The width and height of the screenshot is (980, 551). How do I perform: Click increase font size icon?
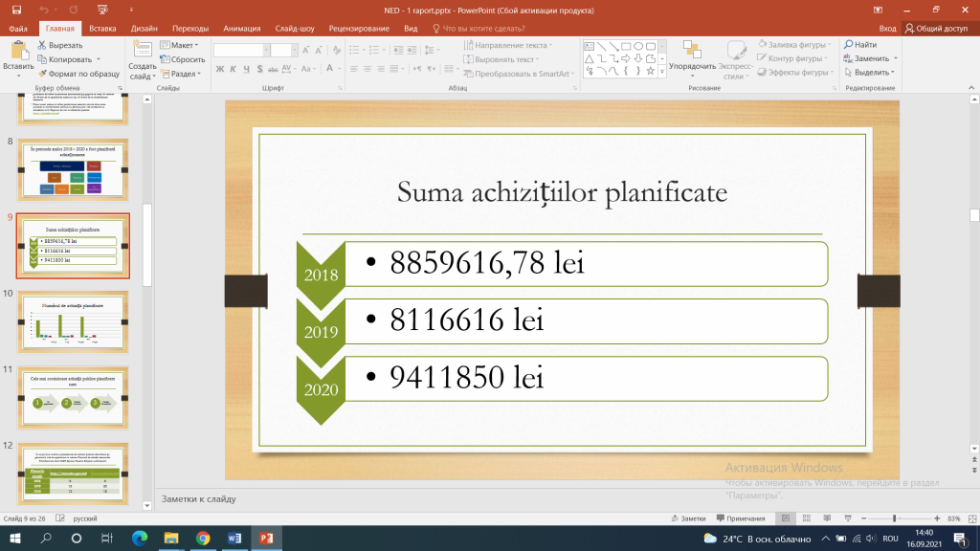tap(305, 50)
